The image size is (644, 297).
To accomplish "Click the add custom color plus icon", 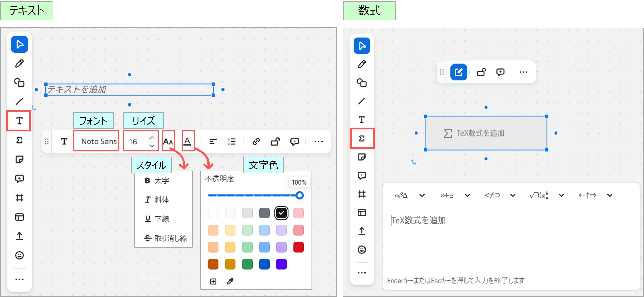I will click(213, 281).
